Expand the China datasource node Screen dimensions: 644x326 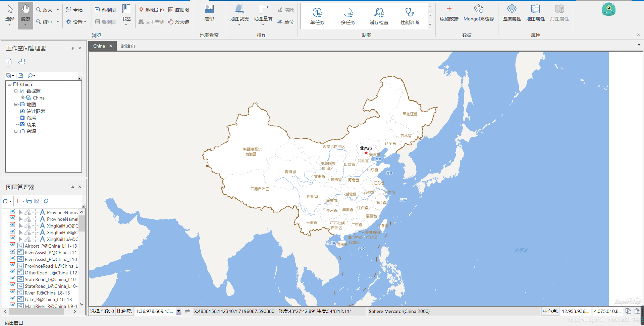22,98
